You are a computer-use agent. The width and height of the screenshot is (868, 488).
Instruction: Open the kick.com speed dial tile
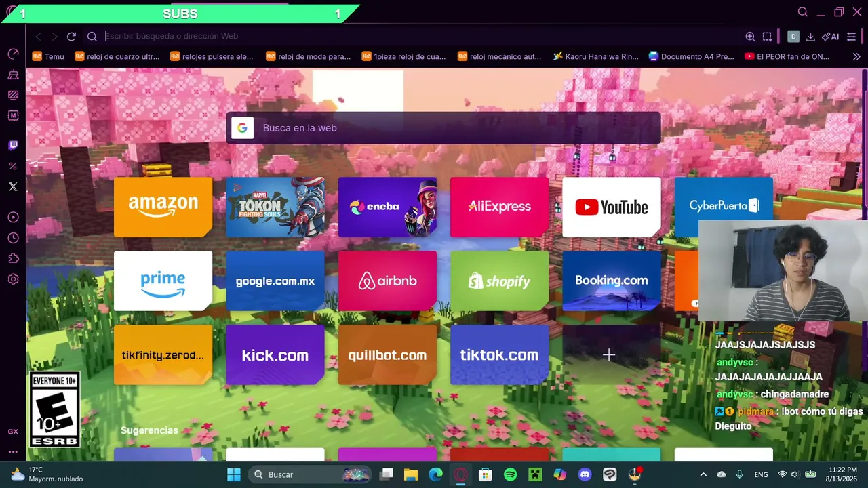pyautogui.click(x=275, y=355)
